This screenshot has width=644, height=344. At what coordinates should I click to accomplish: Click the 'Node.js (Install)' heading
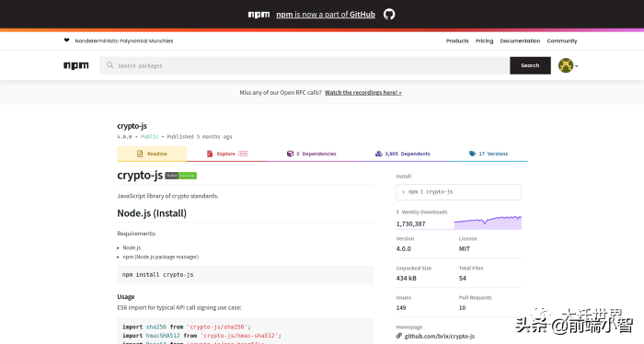coord(152,213)
